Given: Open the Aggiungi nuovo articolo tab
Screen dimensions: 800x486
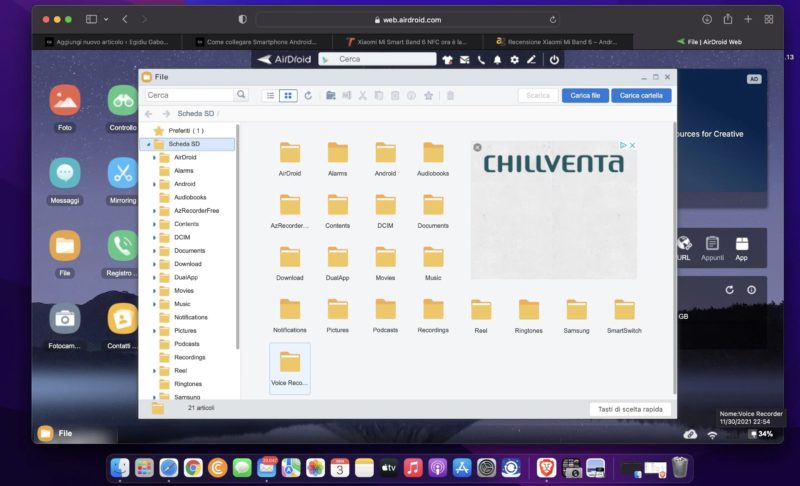Looking at the screenshot, I should (x=112, y=42).
